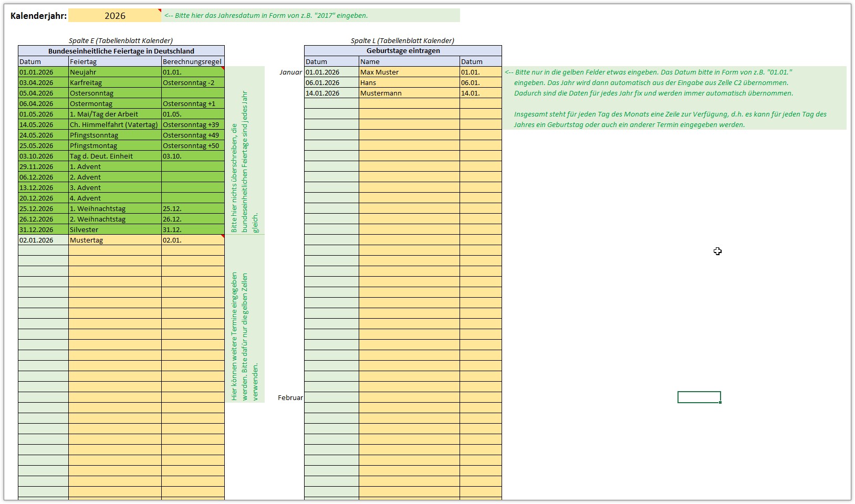Select the Pfingstmontag cell

(114, 145)
